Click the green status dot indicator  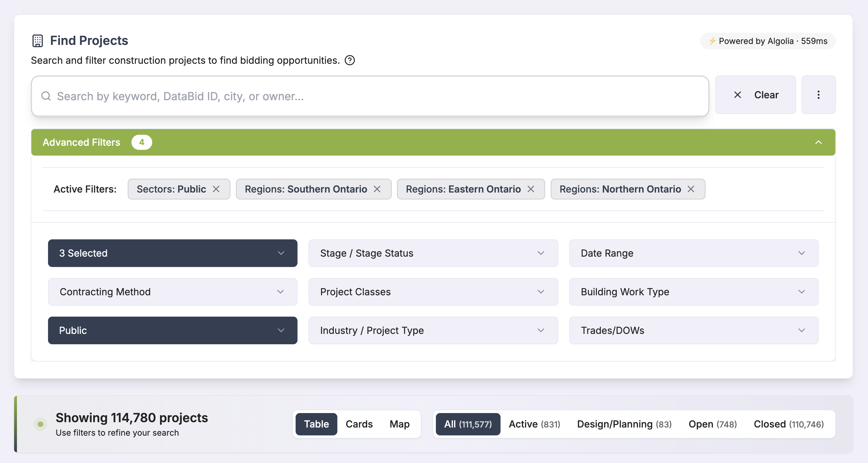click(x=40, y=424)
